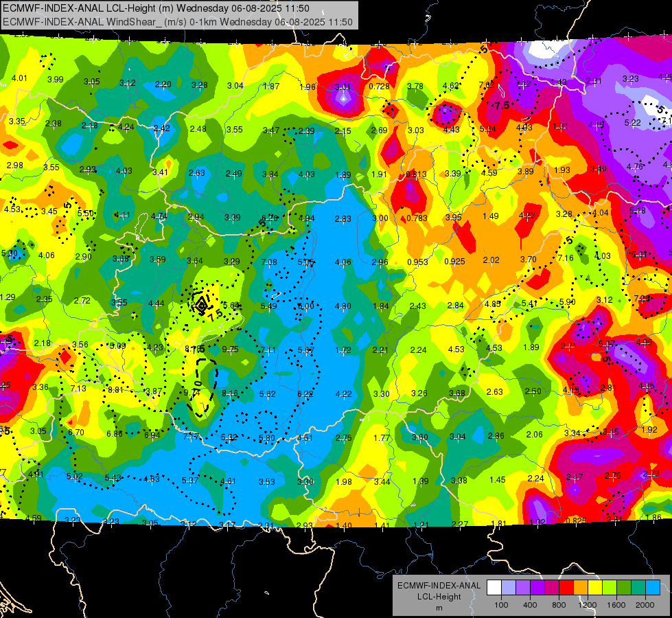
Task: Click the 400 tick label in legend
Action: coord(530,605)
